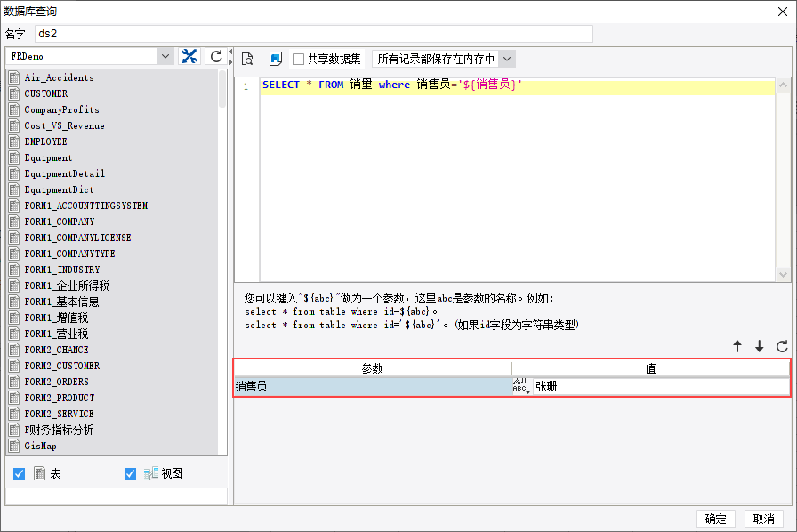This screenshot has height=532, width=797.
Task: Select the EMPLOYEE table
Action: (45, 142)
